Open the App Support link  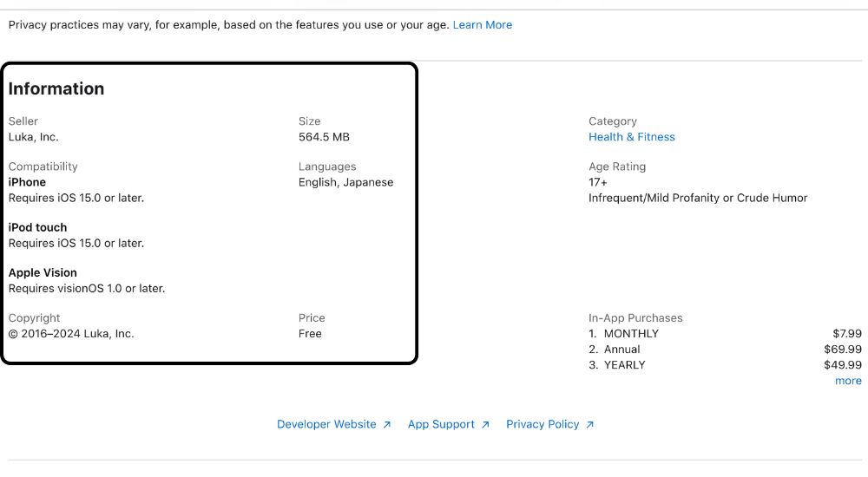(x=441, y=424)
